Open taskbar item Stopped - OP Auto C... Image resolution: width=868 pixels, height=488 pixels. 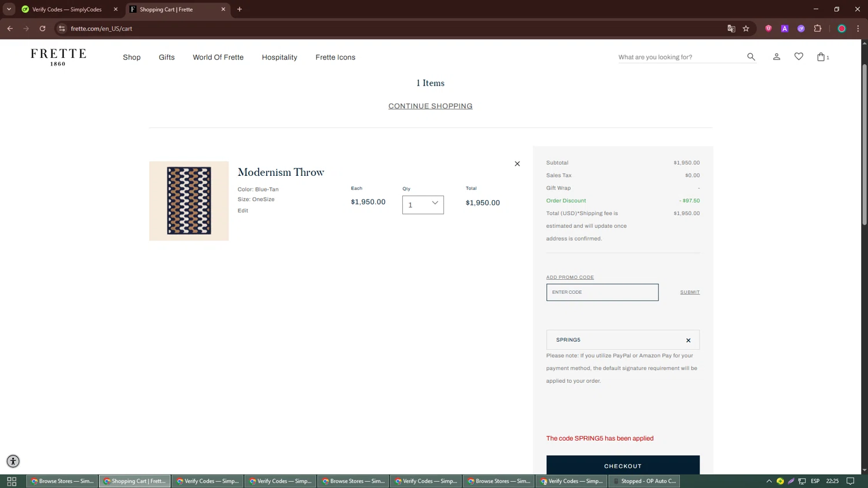[644, 481]
